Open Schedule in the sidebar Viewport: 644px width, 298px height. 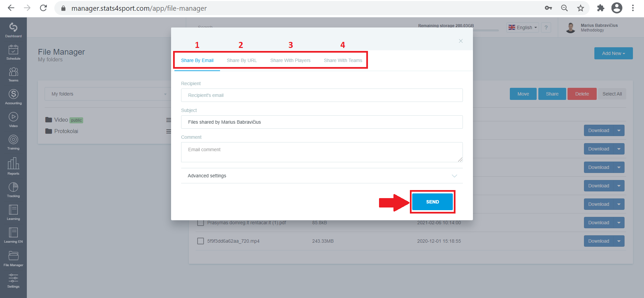(x=13, y=52)
